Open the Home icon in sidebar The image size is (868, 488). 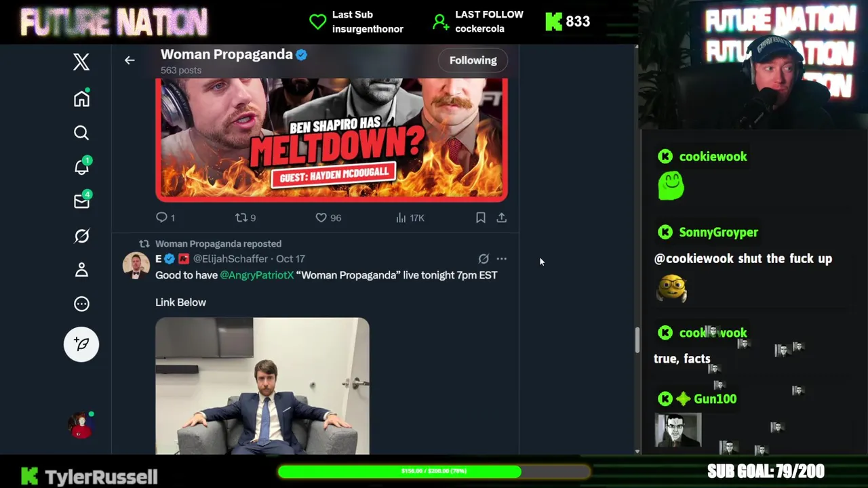(x=81, y=98)
